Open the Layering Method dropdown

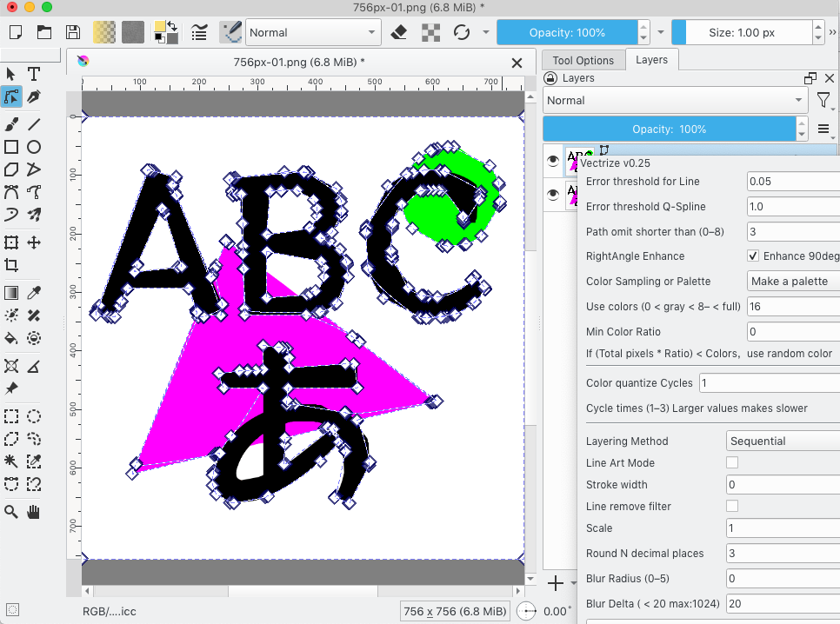click(x=783, y=441)
